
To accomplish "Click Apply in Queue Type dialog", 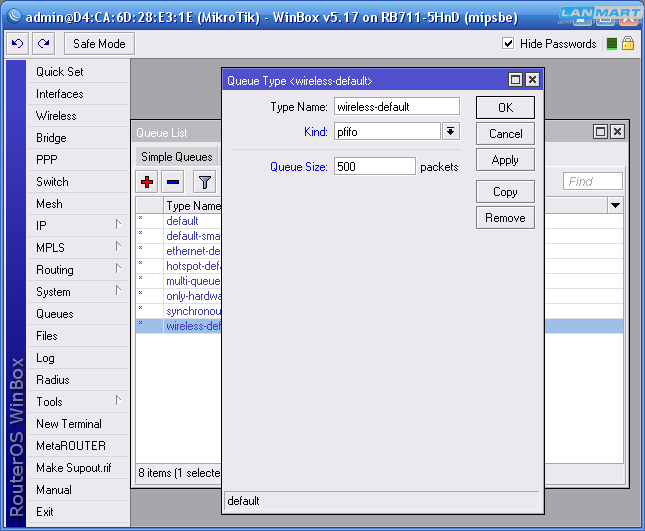I will (x=505, y=160).
